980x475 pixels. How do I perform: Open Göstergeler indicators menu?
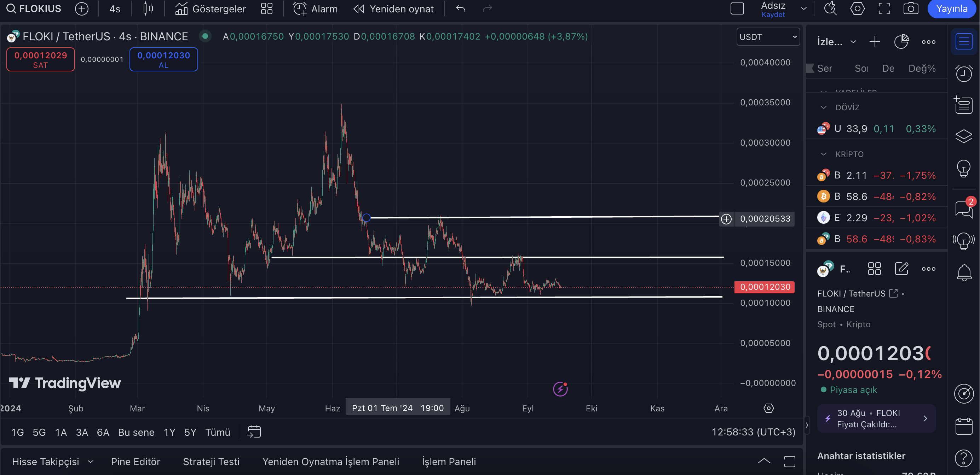[x=211, y=9]
